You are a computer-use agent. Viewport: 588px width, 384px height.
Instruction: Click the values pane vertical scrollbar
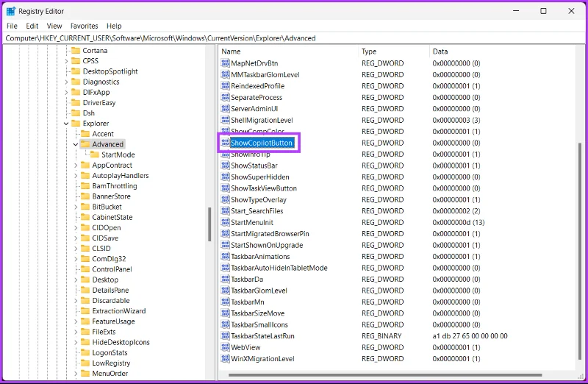tap(581, 251)
